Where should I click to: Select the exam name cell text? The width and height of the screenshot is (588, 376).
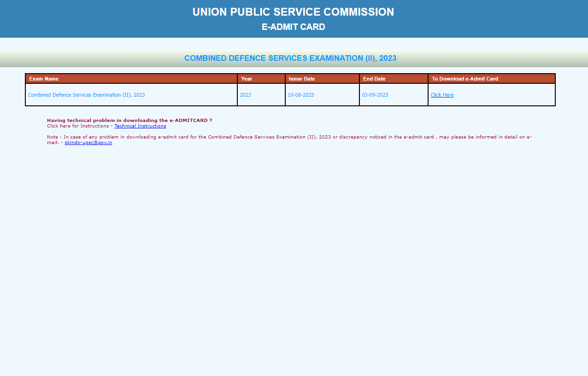[87, 95]
